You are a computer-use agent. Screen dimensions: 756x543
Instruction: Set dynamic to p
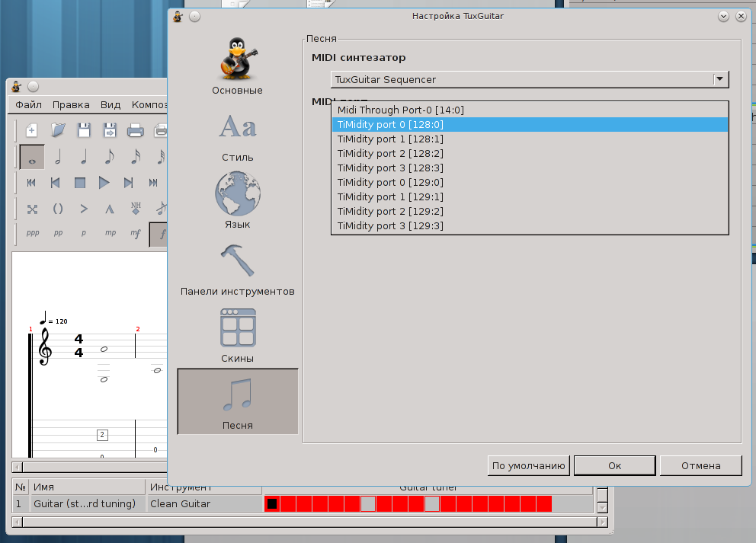coord(84,233)
